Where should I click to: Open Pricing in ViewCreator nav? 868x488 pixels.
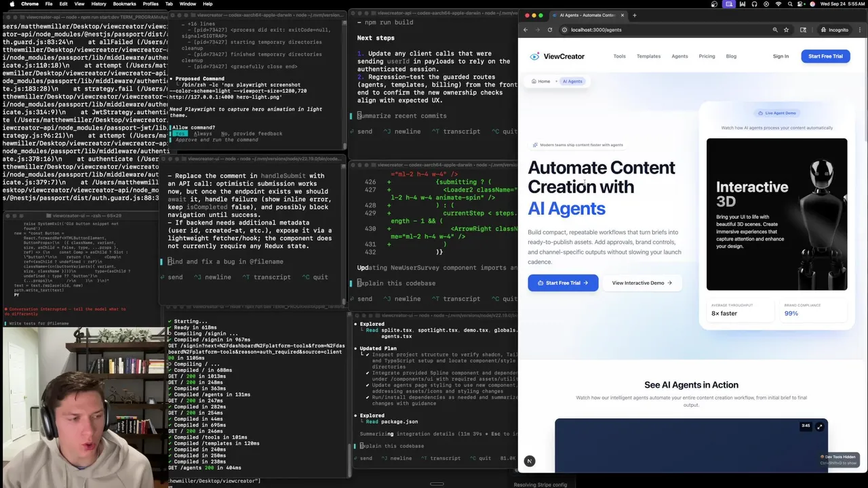[707, 56]
